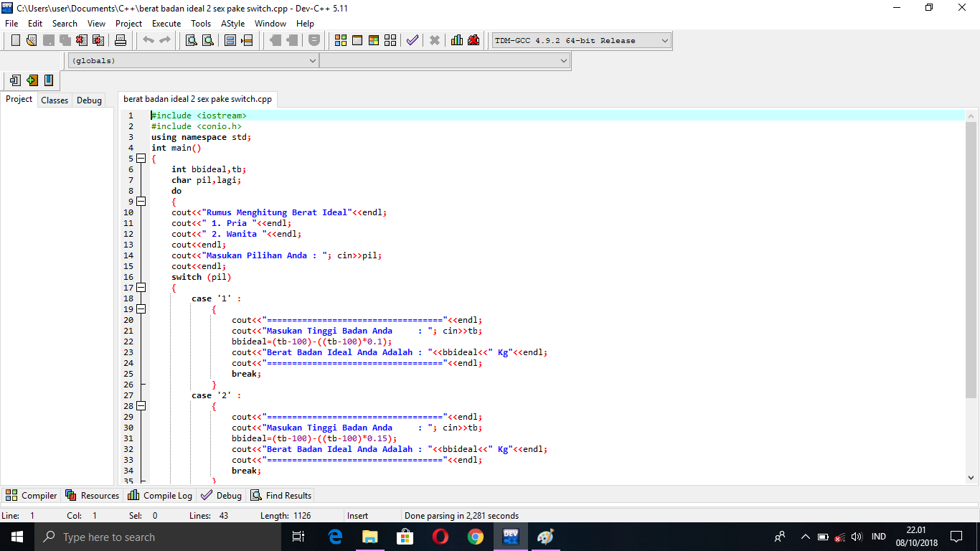Click the blue bookmark toolbar icon
This screenshot has height=551, width=980.
[49, 80]
